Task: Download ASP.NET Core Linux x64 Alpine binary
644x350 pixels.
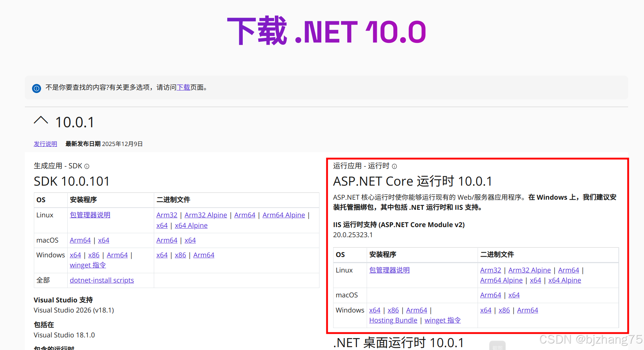Action: pyautogui.click(x=565, y=280)
